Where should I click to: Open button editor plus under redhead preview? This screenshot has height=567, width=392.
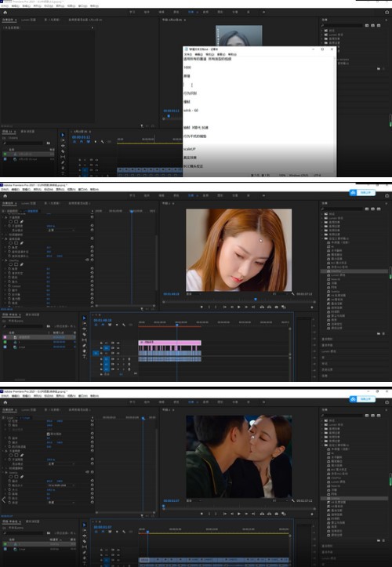[312, 307]
